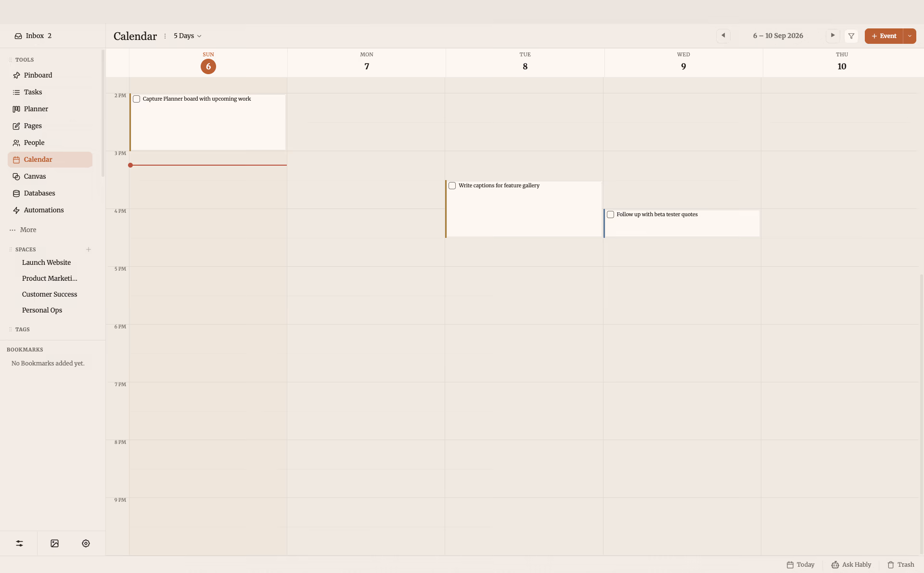Viewport: 924px width, 573px height.
Task: Open the Inbox icon in sidebar
Action: pos(18,36)
